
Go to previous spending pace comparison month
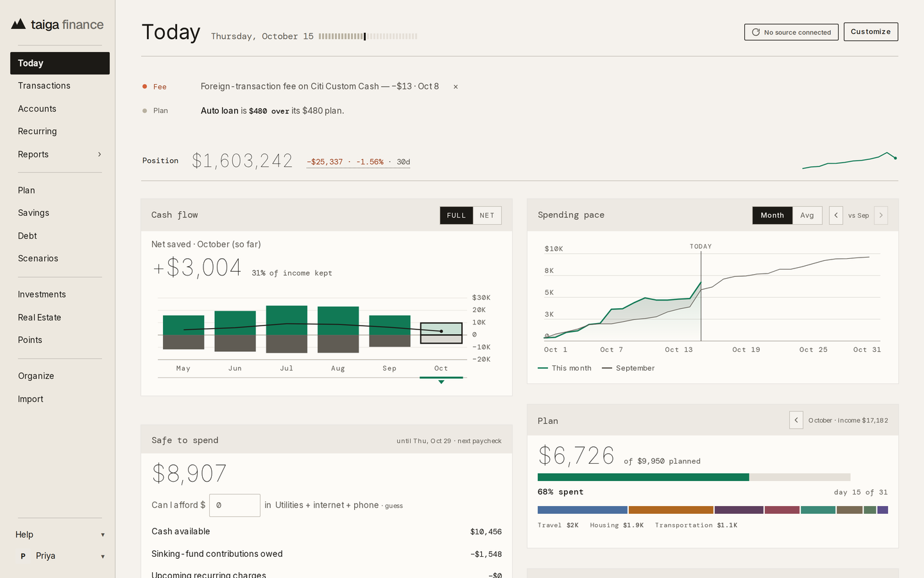click(x=835, y=215)
